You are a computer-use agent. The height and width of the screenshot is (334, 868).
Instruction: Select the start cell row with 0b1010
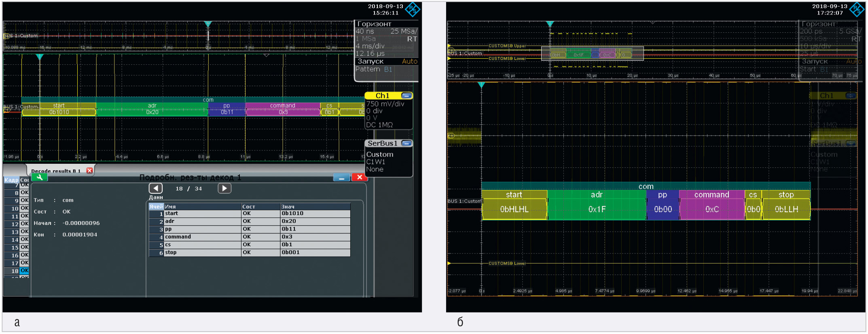[250, 214]
